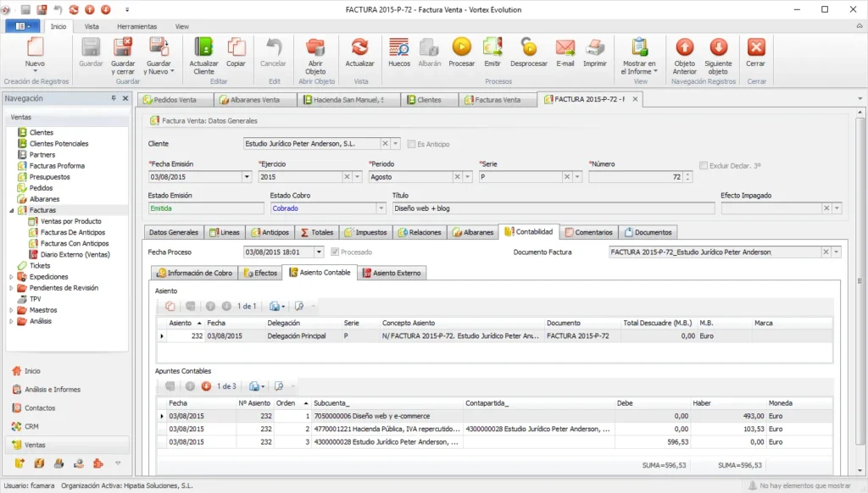Click the Emitir ribbon icon
Image resolution: width=868 pixels, height=493 pixels.
tap(492, 47)
